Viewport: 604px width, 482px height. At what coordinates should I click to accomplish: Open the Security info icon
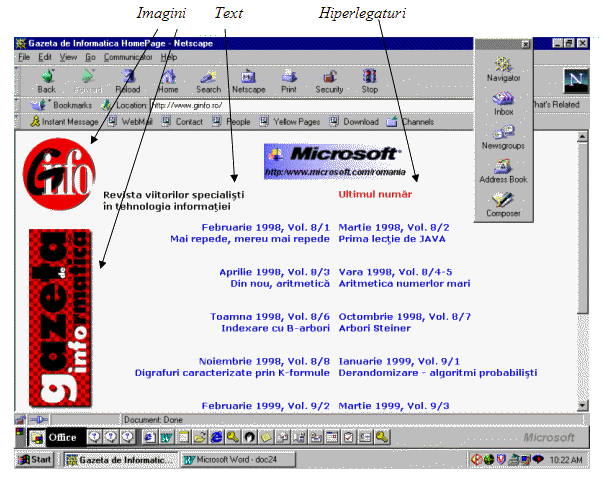329,80
